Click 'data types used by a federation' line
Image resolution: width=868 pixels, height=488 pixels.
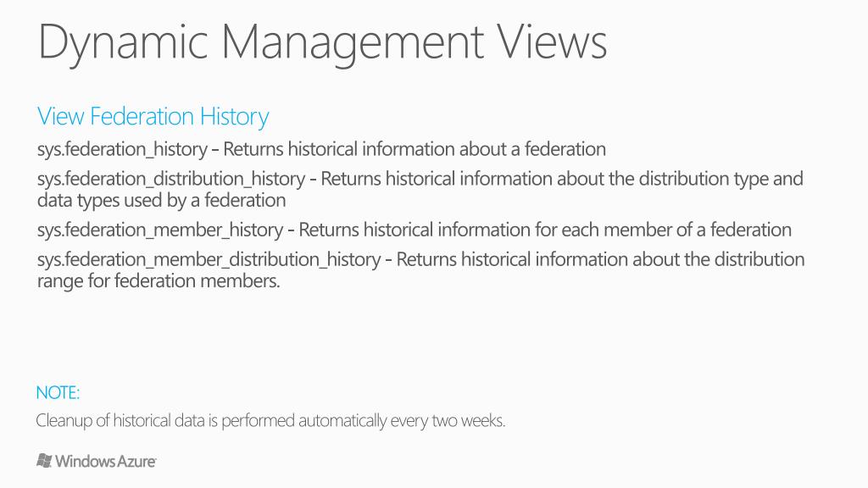pos(161,201)
